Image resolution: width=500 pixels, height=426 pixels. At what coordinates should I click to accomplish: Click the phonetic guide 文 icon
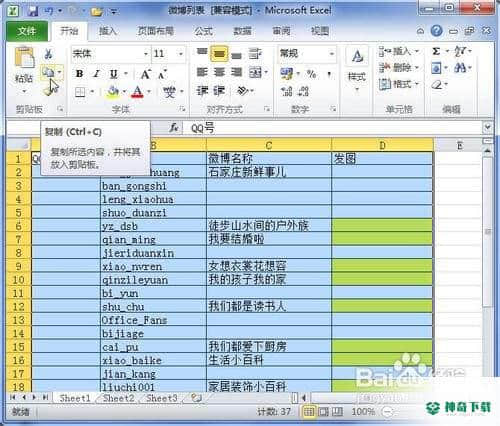coord(169,92)
